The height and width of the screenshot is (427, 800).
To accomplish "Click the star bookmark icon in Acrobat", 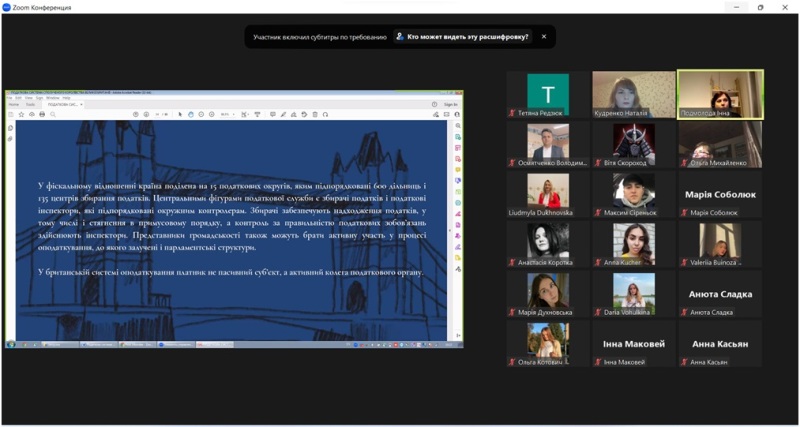I will coord(21,114).
